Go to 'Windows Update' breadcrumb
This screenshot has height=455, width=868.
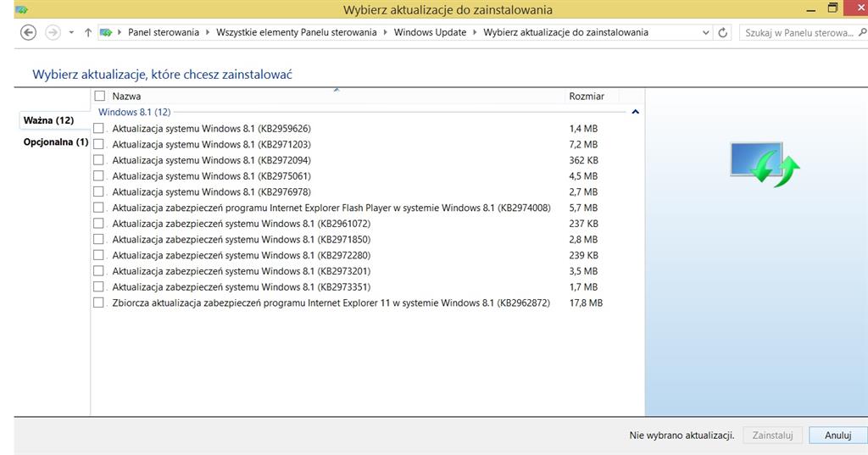430,33
